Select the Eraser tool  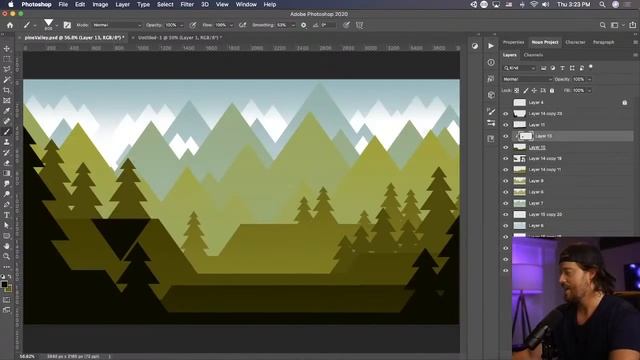(7, 163)
